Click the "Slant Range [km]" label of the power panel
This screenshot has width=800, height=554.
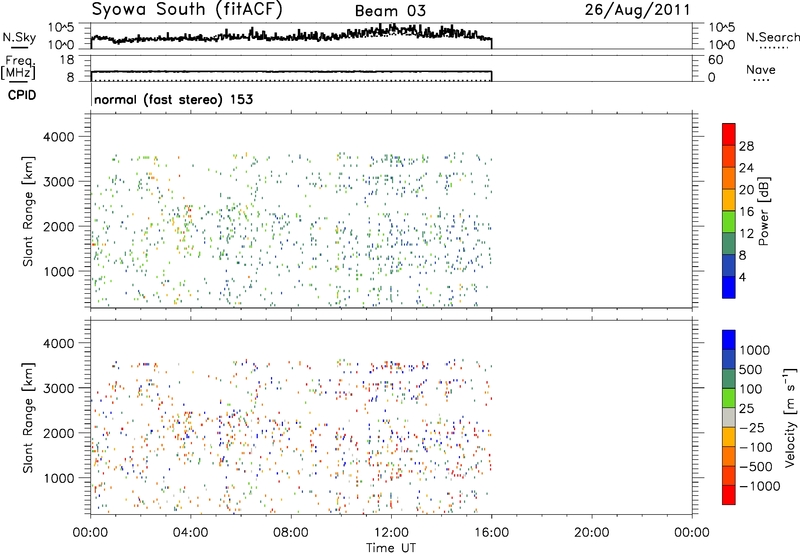click(x=28, y=211)
